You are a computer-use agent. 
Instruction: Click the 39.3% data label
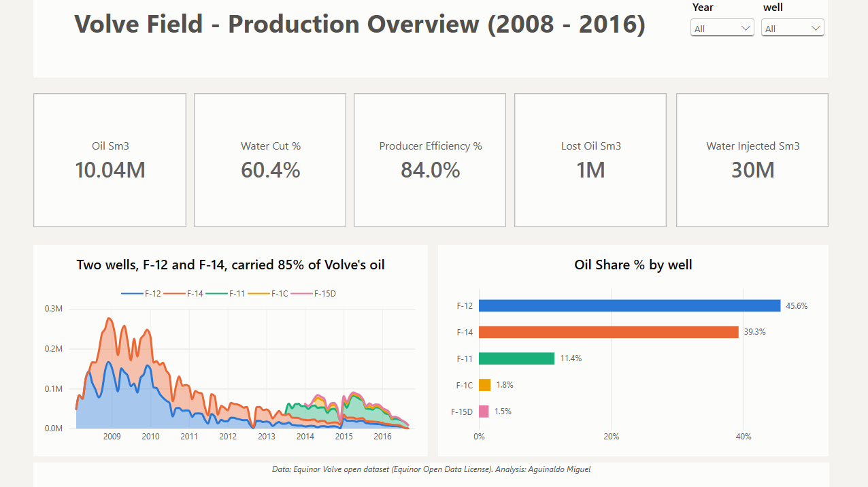point(754,332)
